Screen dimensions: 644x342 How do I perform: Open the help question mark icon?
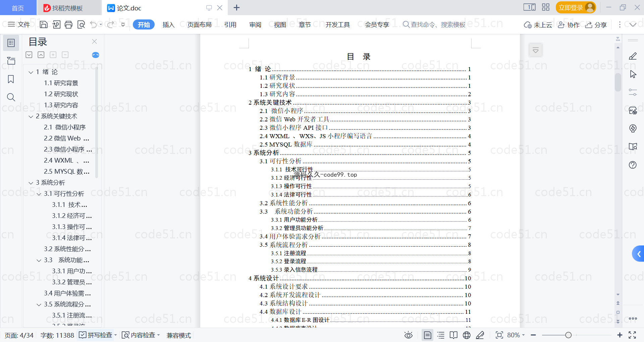[633, 165]
